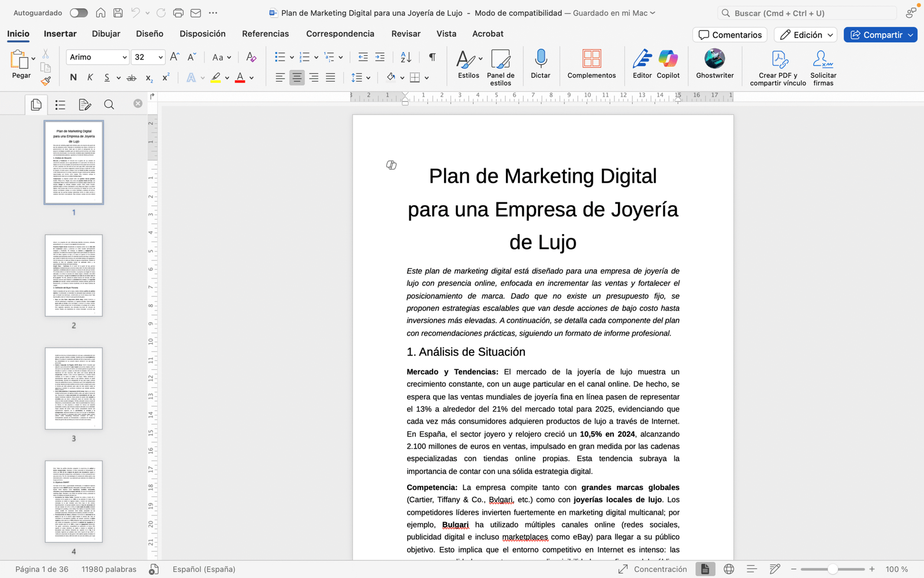Select the page 3 thumbnail

click(x=74, y=388)
